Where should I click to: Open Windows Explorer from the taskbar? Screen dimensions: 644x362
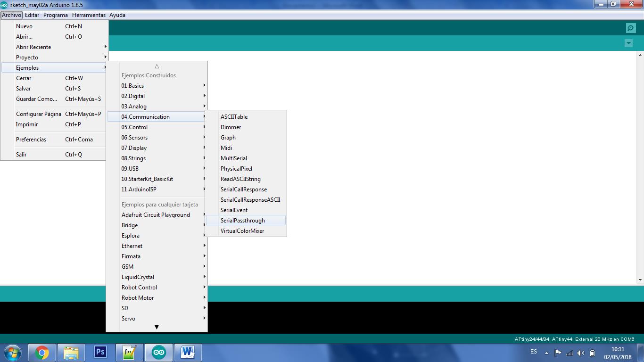pos(71,353)
